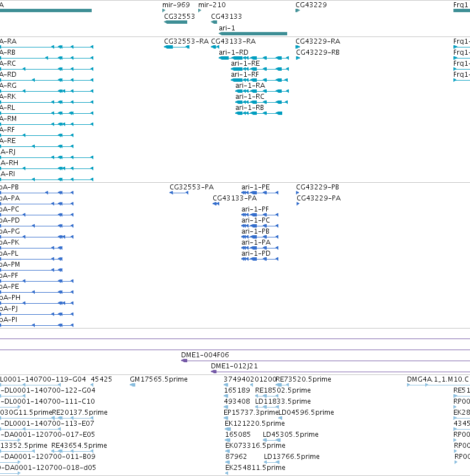The width and height of the screenshot is (470, 476).
Task: Click the CG43229-PA protein label
Action: pyautogui.click(x=319, y=198)
